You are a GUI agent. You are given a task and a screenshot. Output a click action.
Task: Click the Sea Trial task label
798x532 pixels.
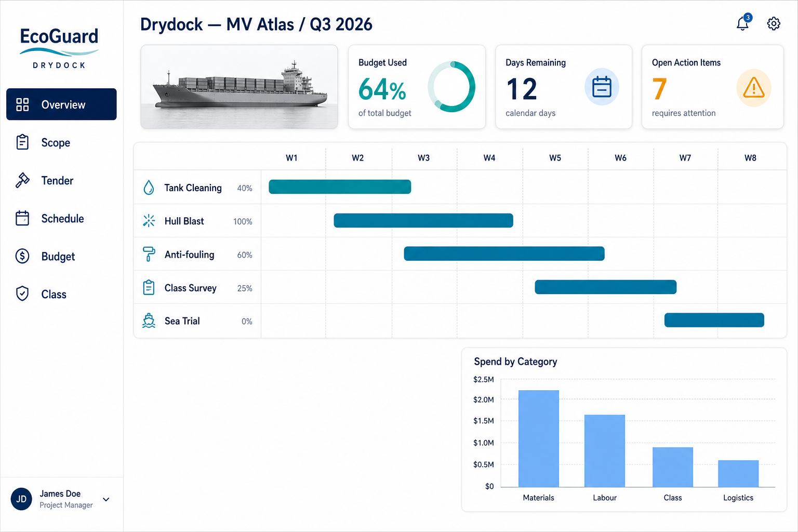tap(182, 321)
